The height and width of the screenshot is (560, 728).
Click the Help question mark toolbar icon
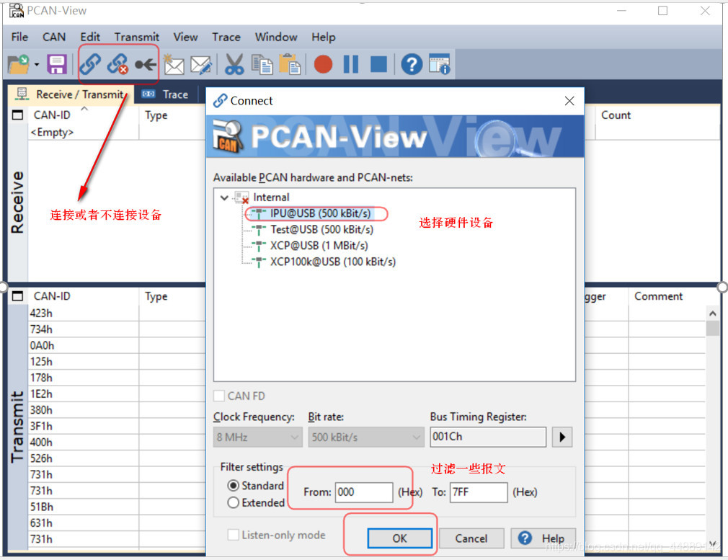[412, 64]
